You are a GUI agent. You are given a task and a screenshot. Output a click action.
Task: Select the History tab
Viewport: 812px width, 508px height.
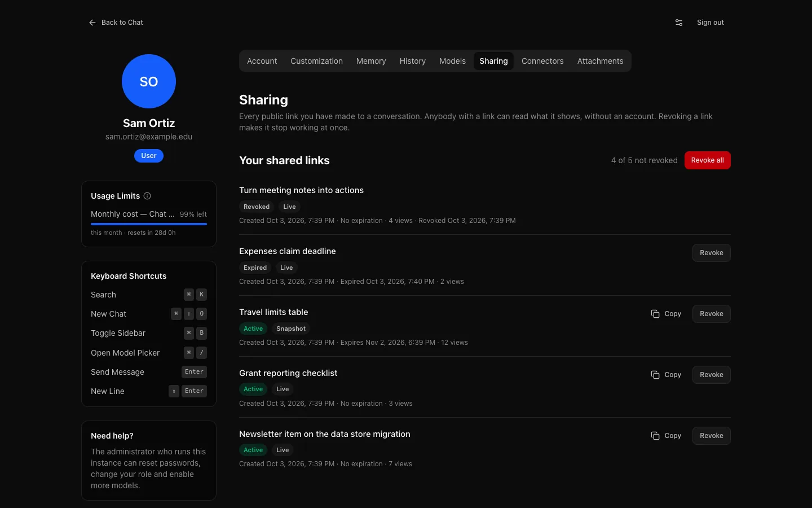coord(413,61)
